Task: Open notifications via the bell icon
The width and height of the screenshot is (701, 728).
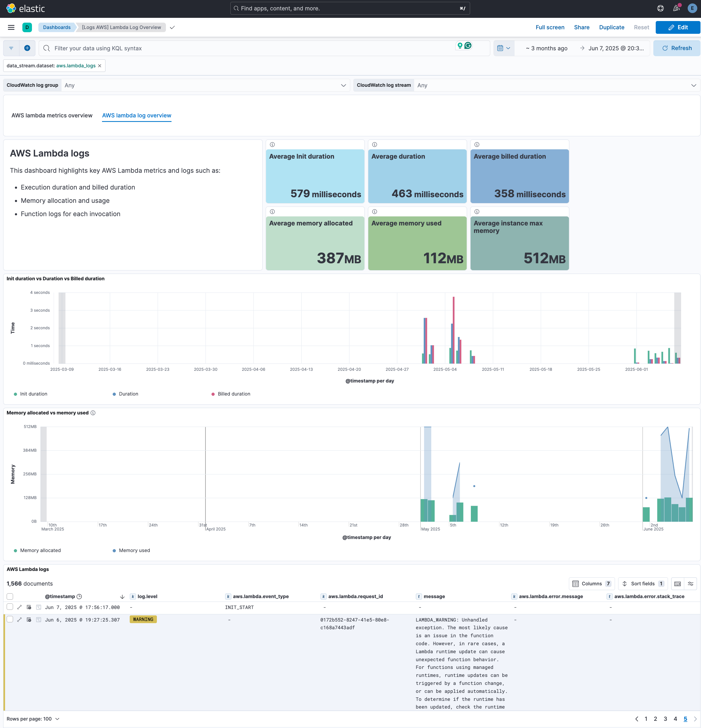Action: pyautogui.click(x=676, y=8)
